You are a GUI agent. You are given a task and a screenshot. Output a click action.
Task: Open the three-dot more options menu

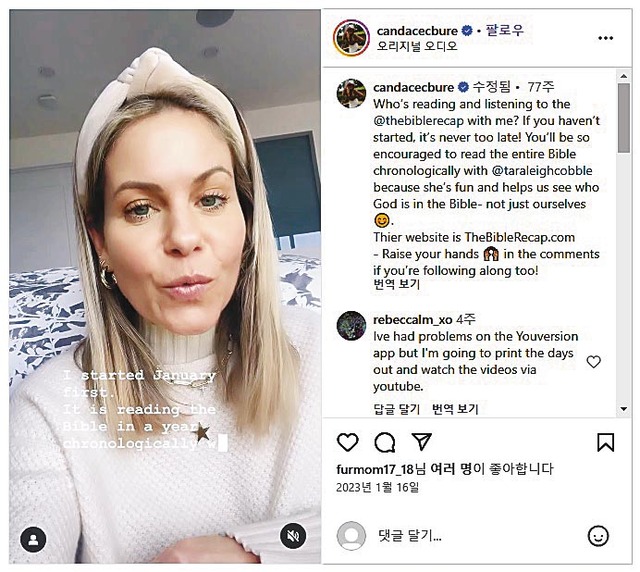click(x=605, y=38)
